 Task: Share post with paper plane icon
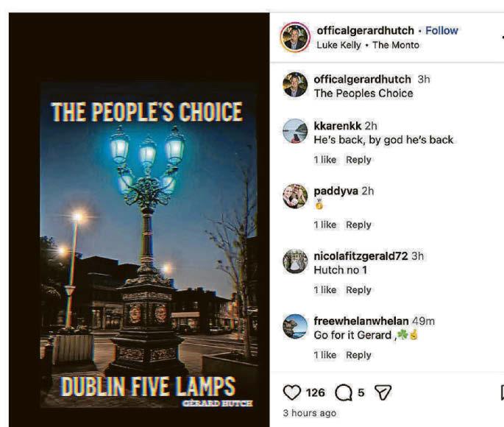point(383,392)
